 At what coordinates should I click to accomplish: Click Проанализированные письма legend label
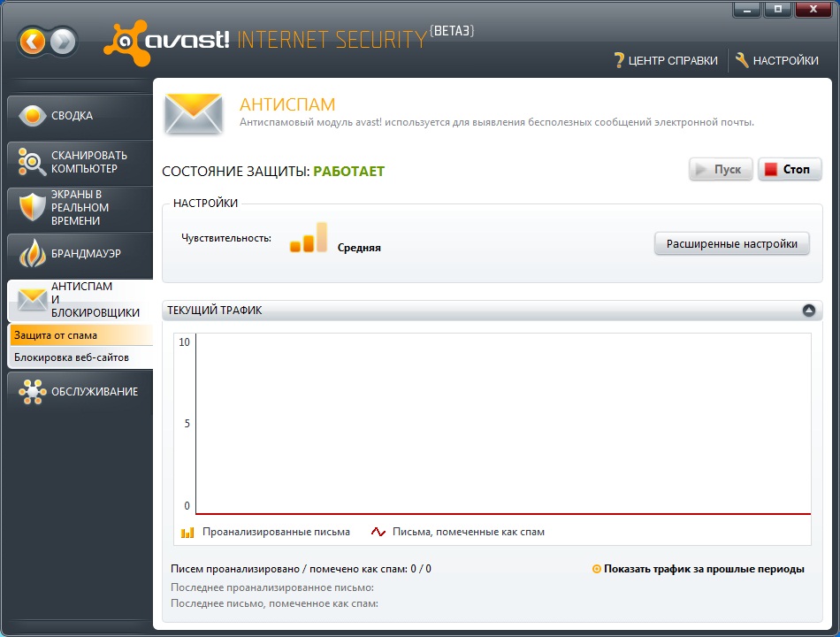tap(276, 532)
